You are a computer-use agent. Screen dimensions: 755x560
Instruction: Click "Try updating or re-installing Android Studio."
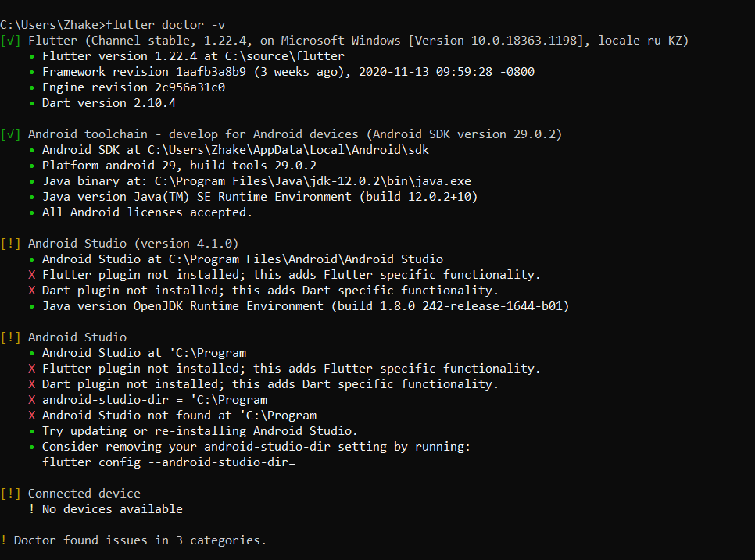coord(199,431)
